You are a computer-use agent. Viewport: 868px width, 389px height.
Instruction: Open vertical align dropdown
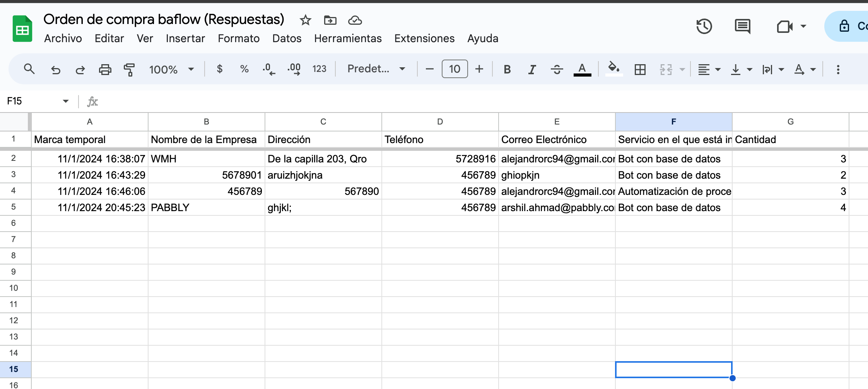pyautogui.click(x=741, y=70)
